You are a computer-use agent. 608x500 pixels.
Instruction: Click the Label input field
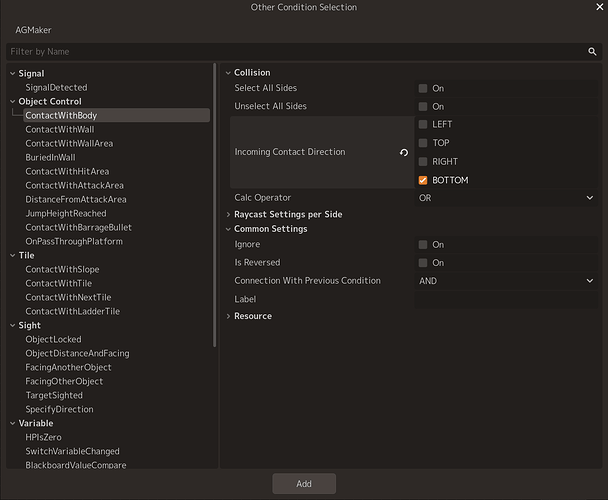point(506,299)
